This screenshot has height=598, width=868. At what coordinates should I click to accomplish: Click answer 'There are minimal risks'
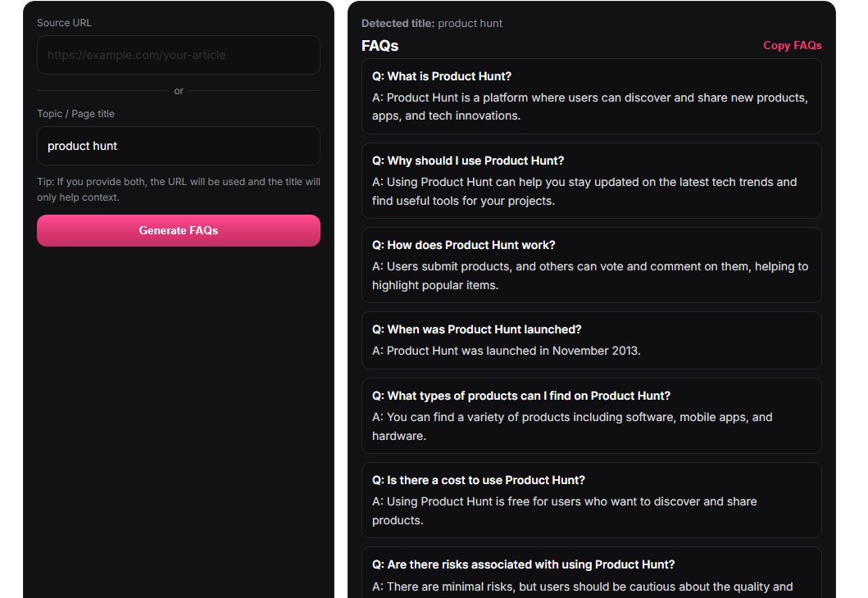[x=583, y=587]
